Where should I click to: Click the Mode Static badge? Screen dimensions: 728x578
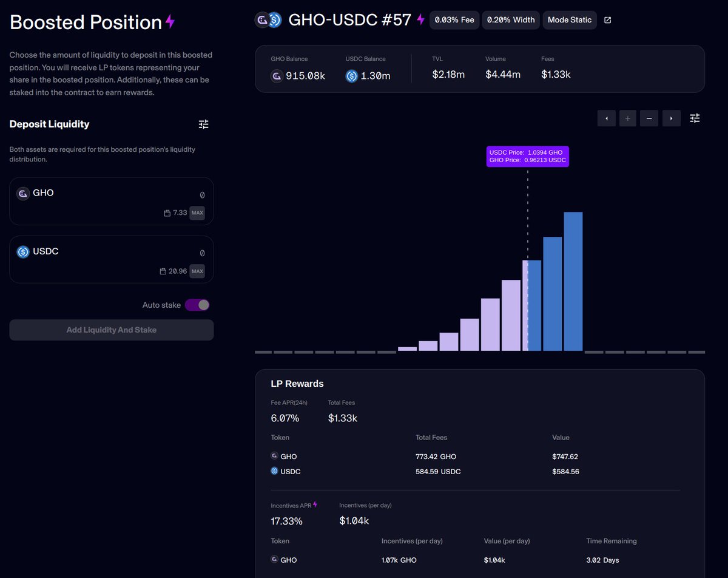point(569,19)
